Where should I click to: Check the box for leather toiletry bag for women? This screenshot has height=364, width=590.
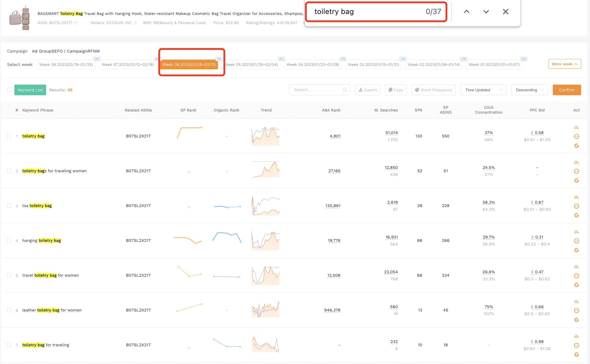tap(9, 310)
